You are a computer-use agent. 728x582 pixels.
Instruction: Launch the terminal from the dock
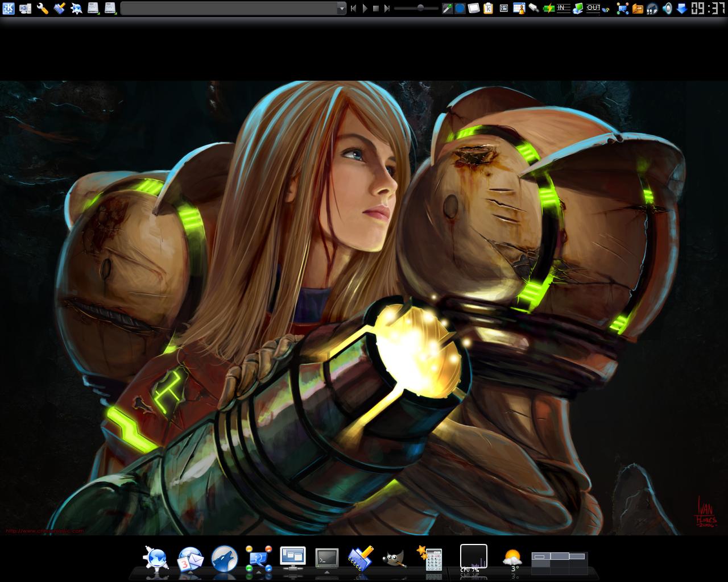327,559
